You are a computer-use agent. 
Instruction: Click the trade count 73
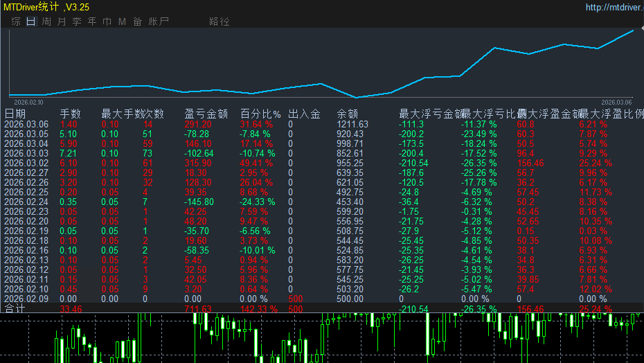(x=147, y=153)
